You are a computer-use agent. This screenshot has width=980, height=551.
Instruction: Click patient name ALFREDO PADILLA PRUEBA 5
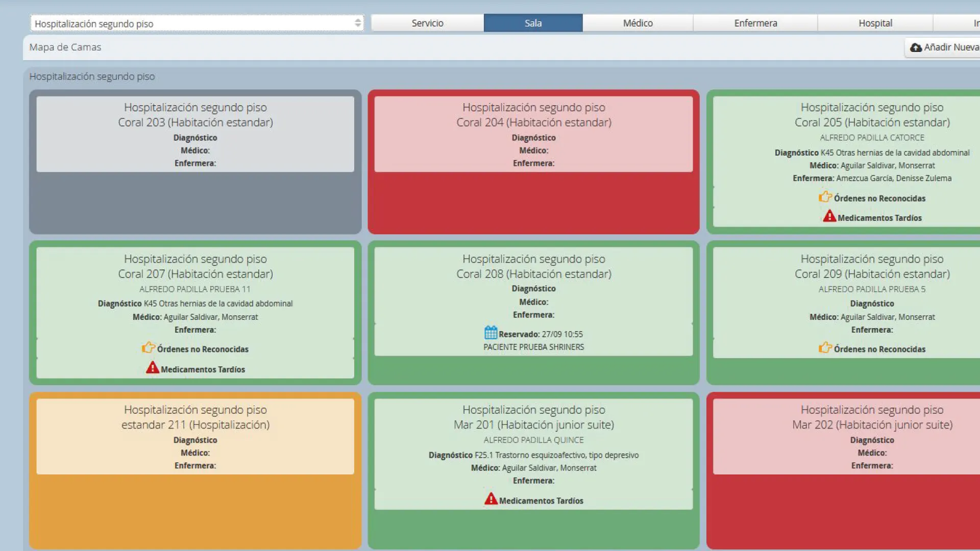(x=872, y=289)
